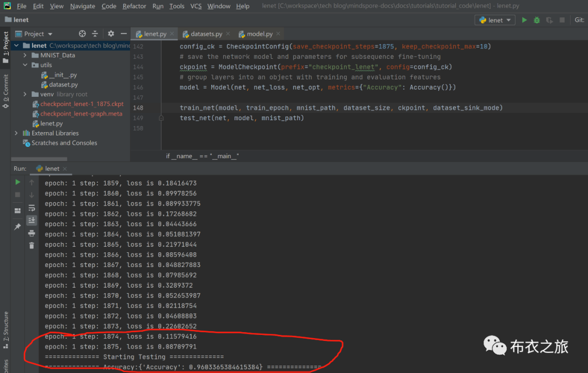Select checkpoint_lenet-1_1875.ckpt file
The width and height of the screenshot is (588, 373).
(x=78, y=104)
